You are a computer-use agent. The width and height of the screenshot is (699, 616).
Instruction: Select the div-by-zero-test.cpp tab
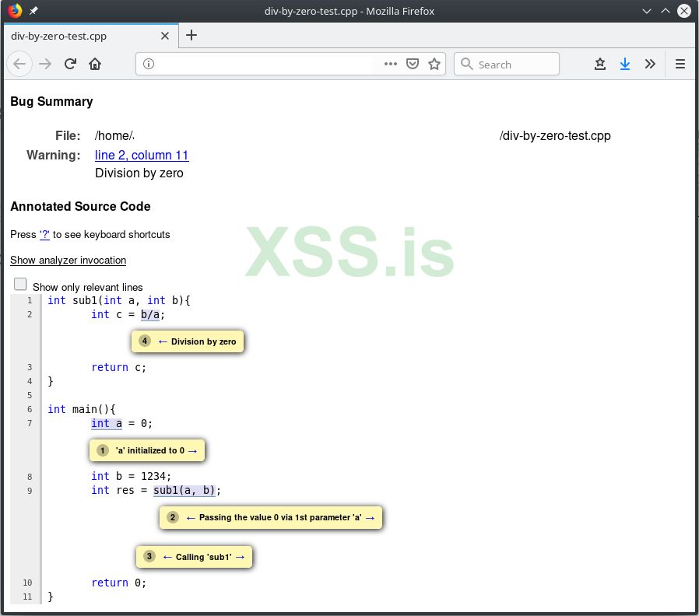91,36
